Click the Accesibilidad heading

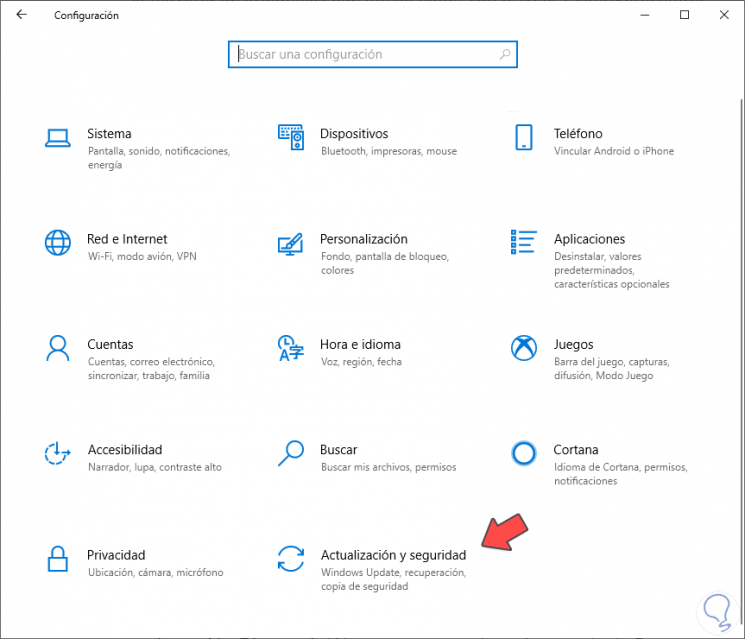(125, 450)
